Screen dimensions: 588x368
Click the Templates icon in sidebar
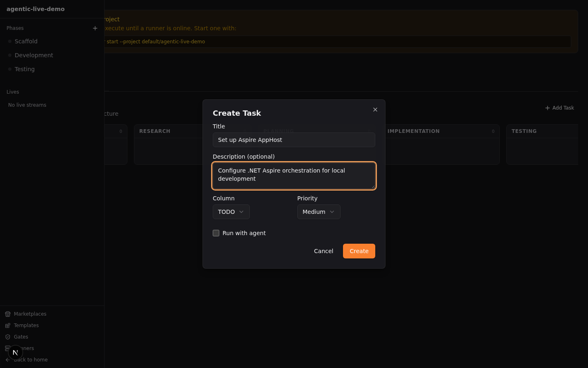(x=8, y=325)
